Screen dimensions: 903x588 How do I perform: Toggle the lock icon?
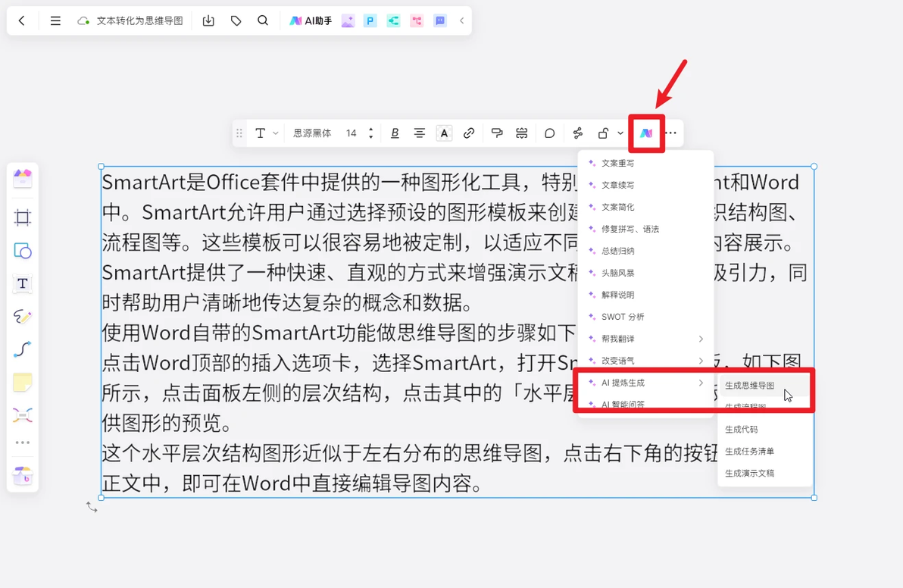click(x=603, y=133)
